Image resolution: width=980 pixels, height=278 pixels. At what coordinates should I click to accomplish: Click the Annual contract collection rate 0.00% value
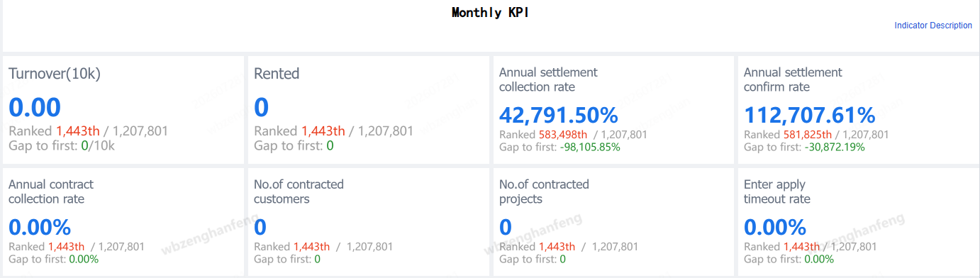40,227
